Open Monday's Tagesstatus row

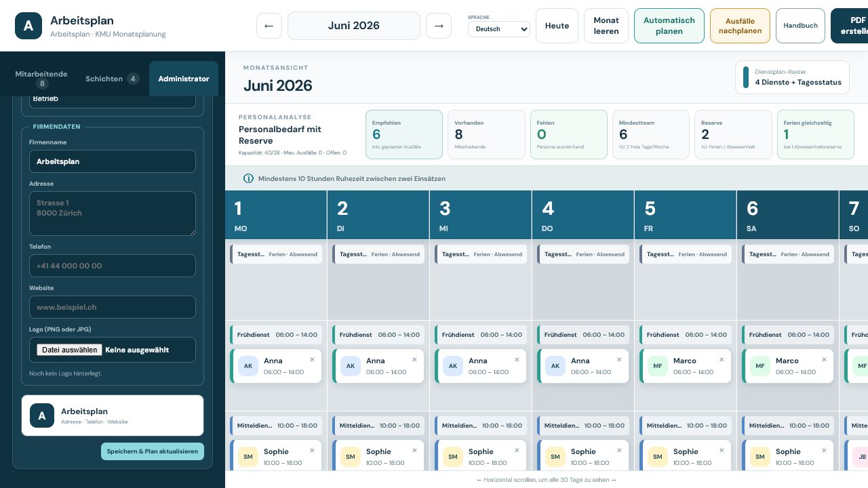(276, 254)
